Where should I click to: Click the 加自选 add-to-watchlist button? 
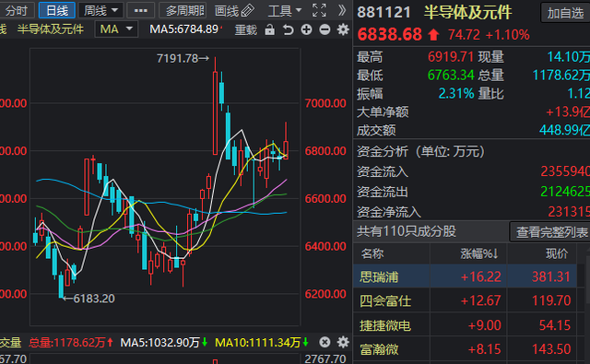[x=565, y=13]
